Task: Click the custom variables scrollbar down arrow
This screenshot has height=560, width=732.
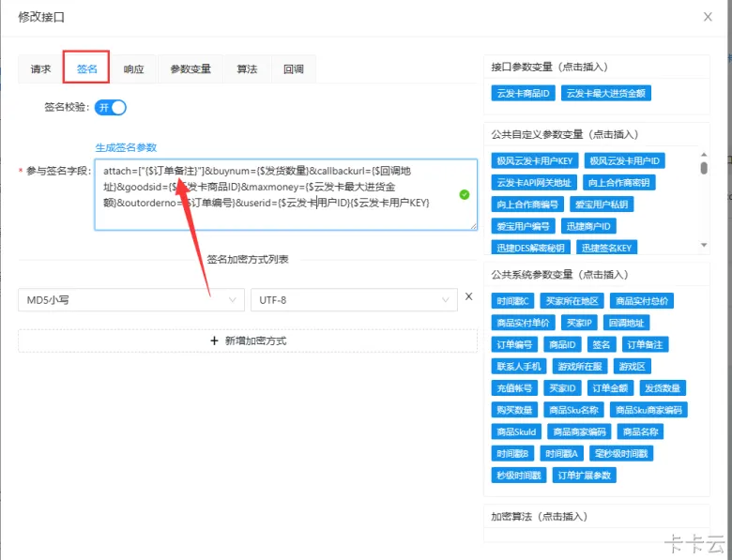Action: coord(704,245)
